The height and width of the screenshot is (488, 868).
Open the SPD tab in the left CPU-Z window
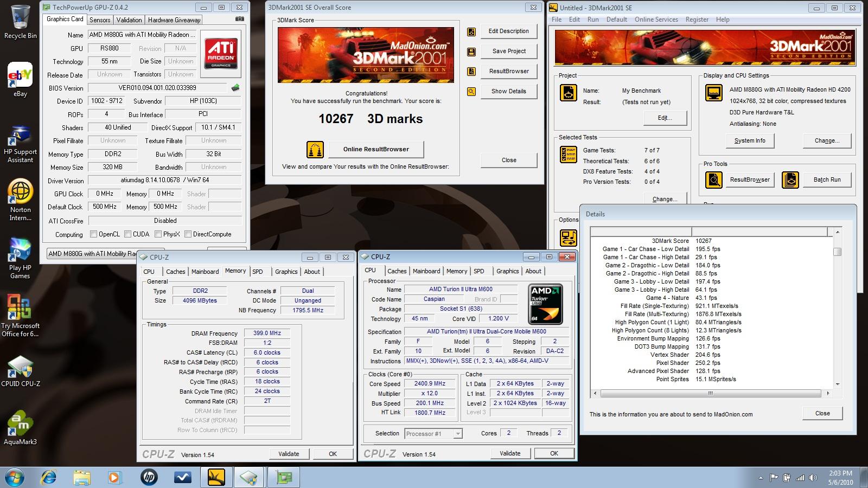click(258, 272)
